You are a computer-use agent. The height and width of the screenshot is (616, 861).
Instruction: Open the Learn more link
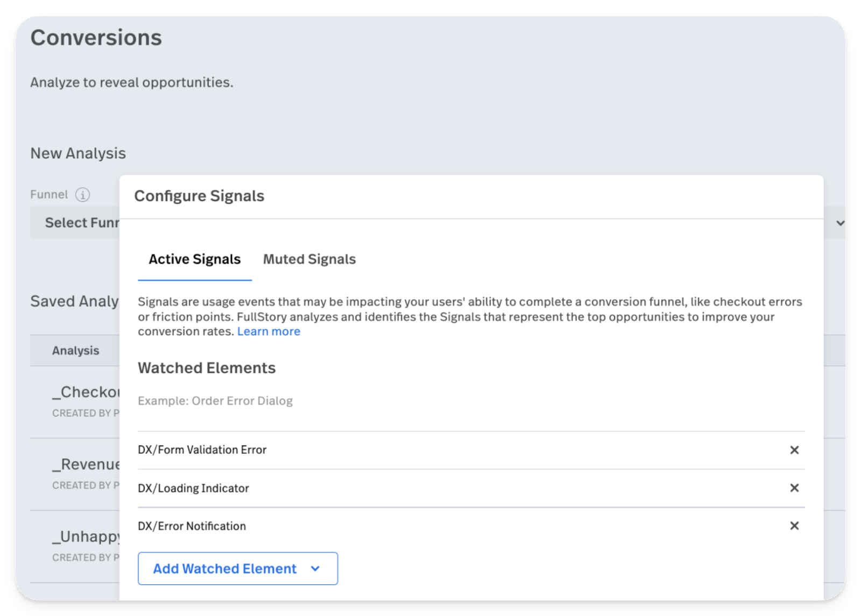(x=269, y=331)
